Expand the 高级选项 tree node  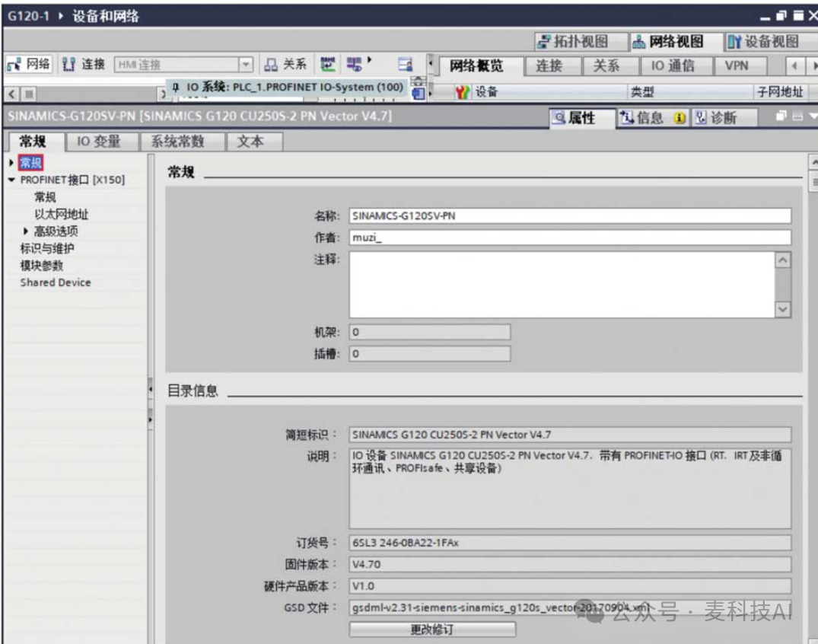pos(26,231)
